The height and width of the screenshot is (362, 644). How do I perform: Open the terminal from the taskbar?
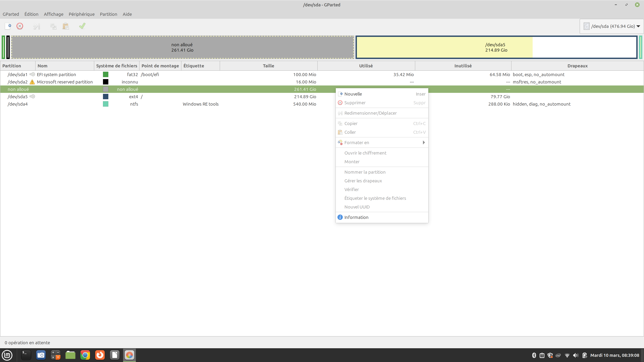pos(26,355)
